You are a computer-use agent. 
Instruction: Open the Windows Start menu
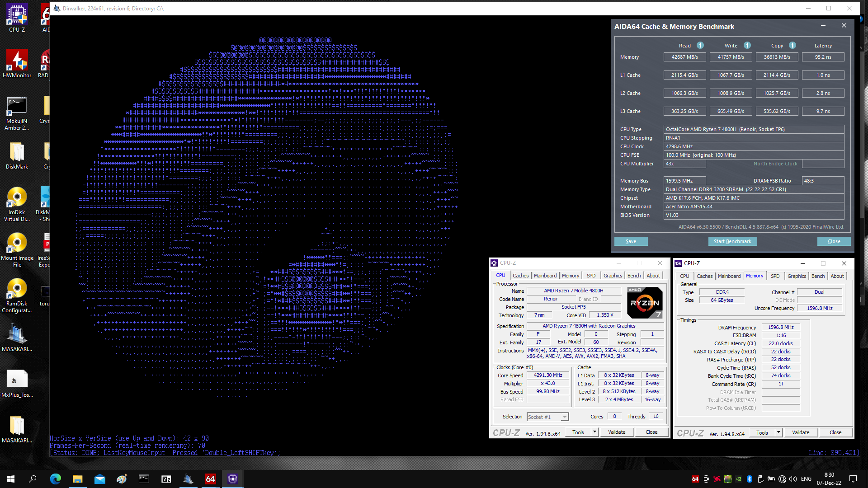11,479
